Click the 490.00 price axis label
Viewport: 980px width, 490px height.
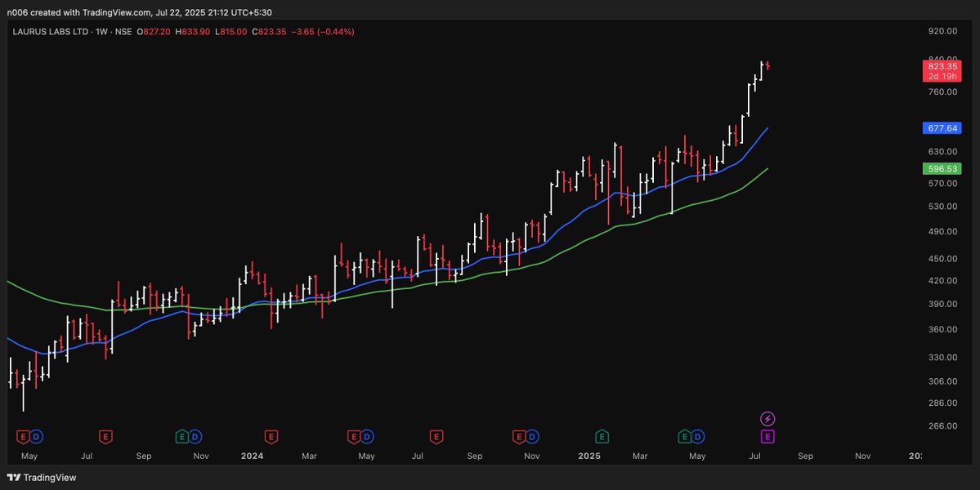pos(942,231)
